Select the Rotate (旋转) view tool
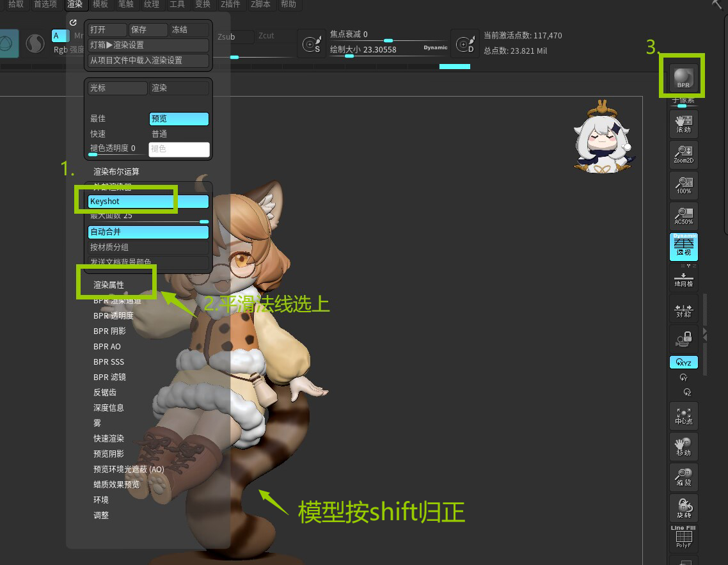 (683, 507)
